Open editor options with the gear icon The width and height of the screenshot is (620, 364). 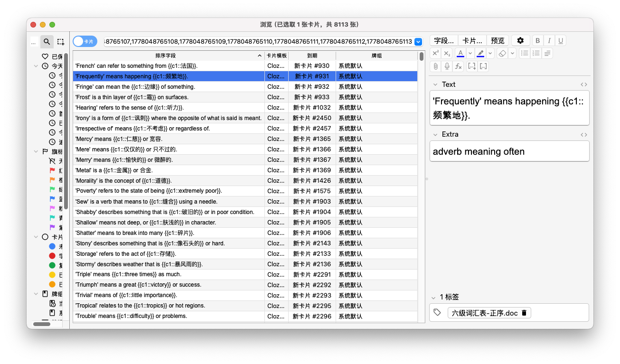520,41
